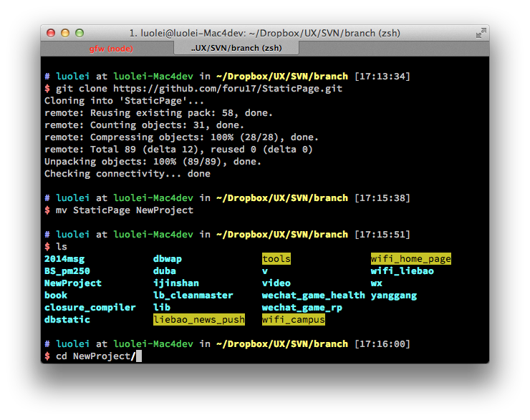Switch to the gfw (node) tab
The height and width of the screenshot is (420, 530).
coord(111,48)
